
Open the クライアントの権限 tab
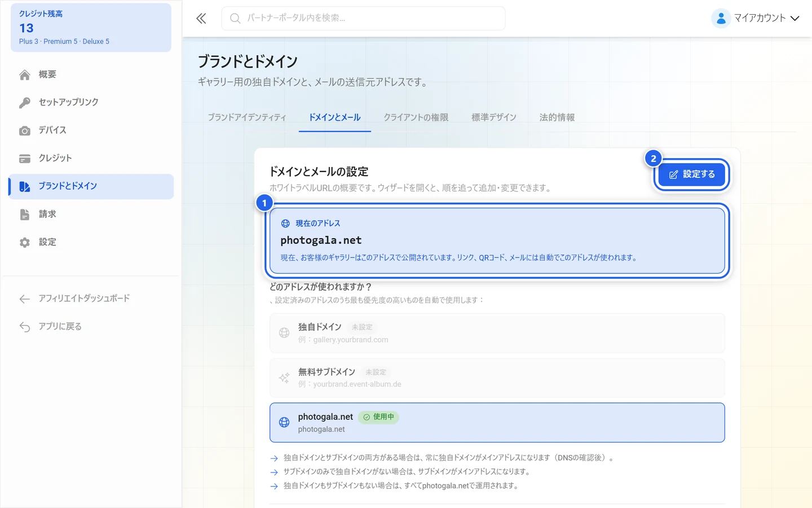[x=416, y=117]
